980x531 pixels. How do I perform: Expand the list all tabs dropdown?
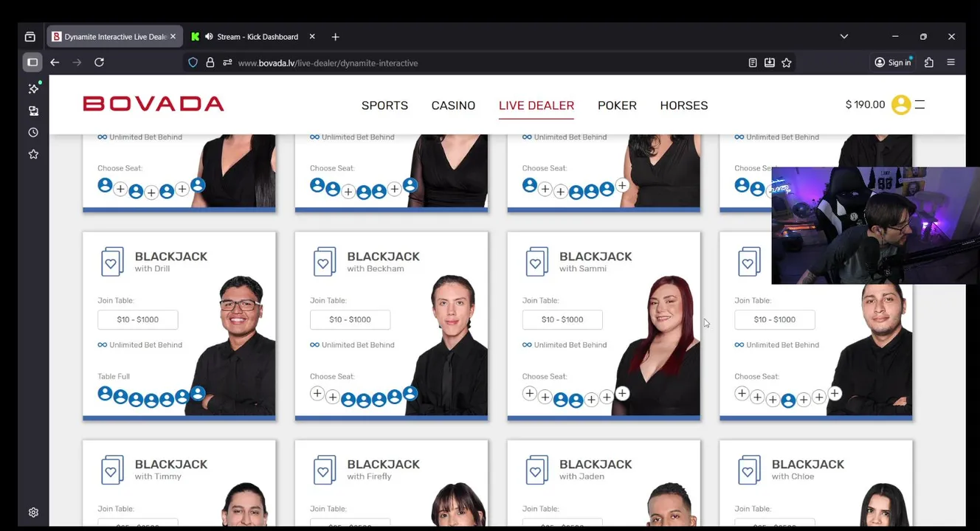(844, 37)
